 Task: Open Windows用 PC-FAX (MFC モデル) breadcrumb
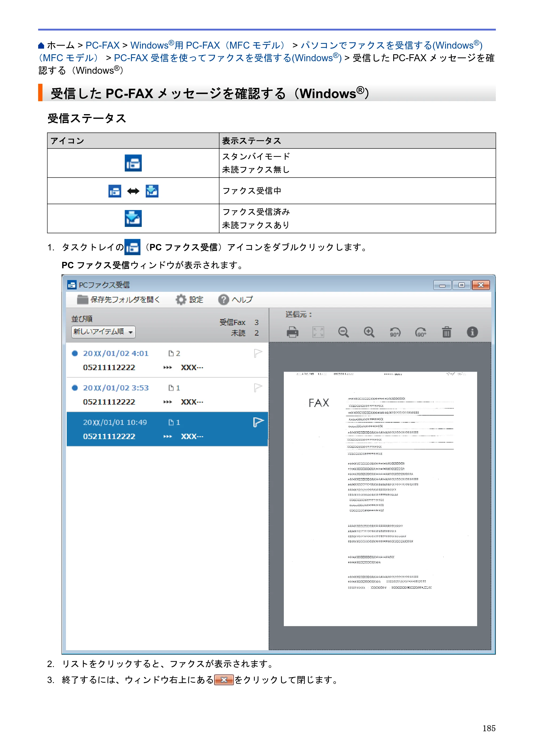point(208,45)
